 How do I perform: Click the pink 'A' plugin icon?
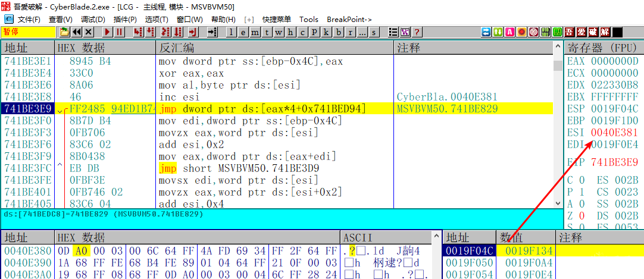point(510,32)
